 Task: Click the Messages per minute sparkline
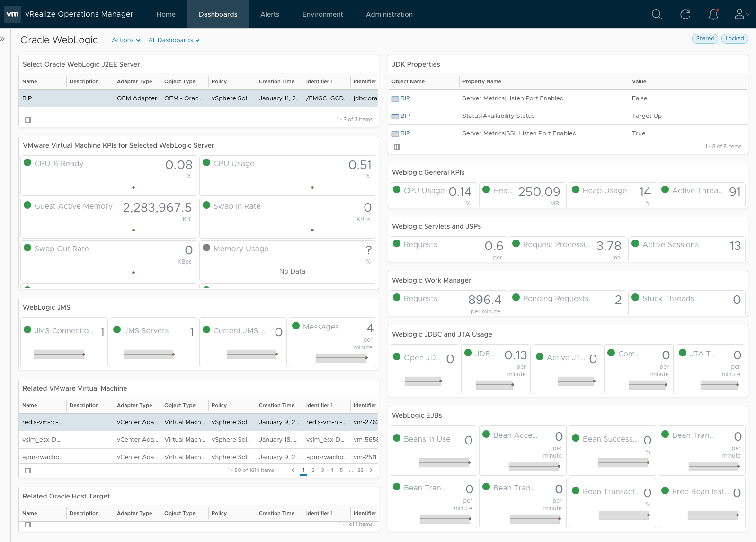pos(341,358)
